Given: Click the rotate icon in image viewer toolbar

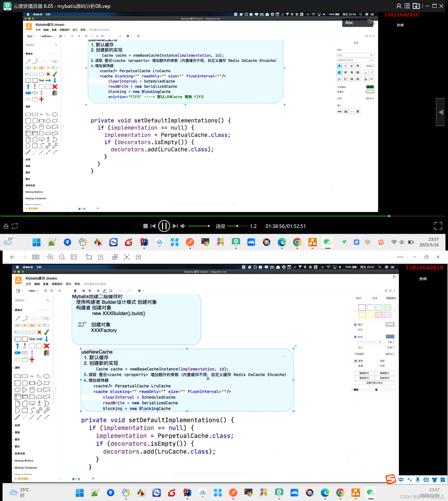Looking at the screenshot, I should 89,257.
